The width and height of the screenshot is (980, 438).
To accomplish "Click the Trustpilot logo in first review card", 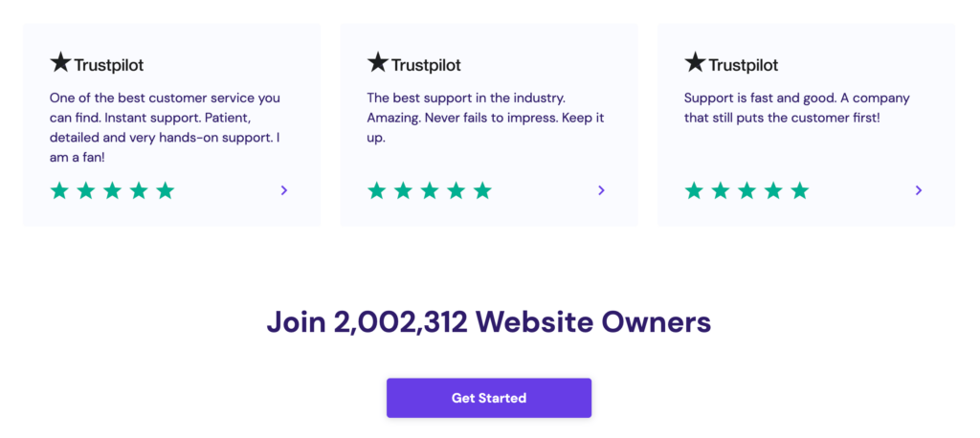I will (x=97, y=64).
